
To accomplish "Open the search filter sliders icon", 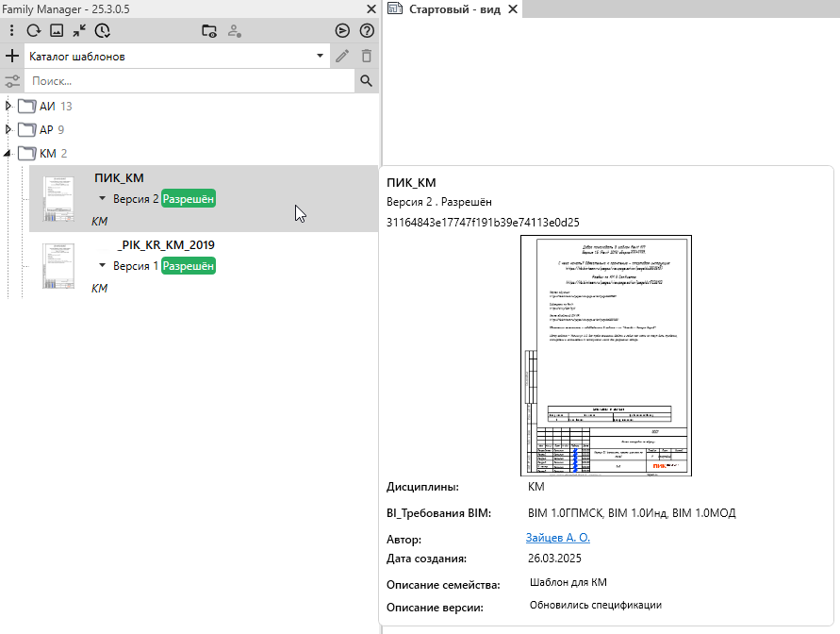I will pos(12,81).
